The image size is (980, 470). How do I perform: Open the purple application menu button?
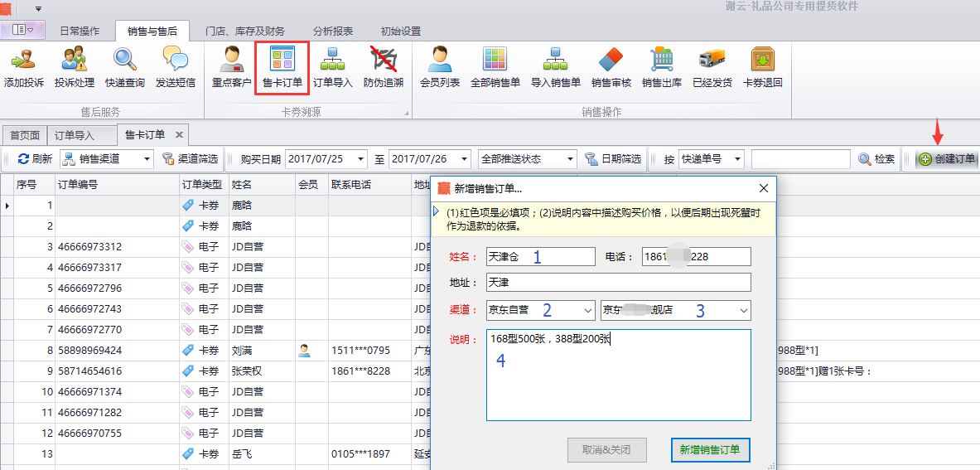(x=23, y=29)
